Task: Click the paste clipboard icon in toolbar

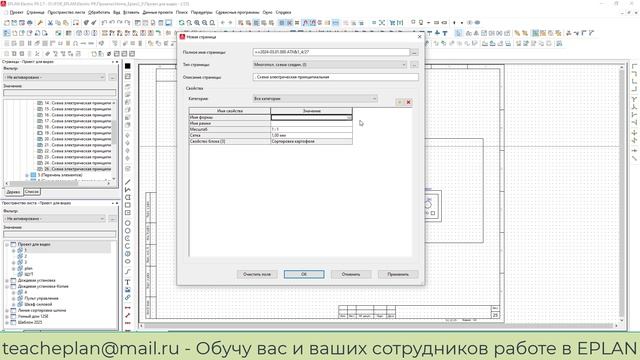Action: (x=66, y=23)
